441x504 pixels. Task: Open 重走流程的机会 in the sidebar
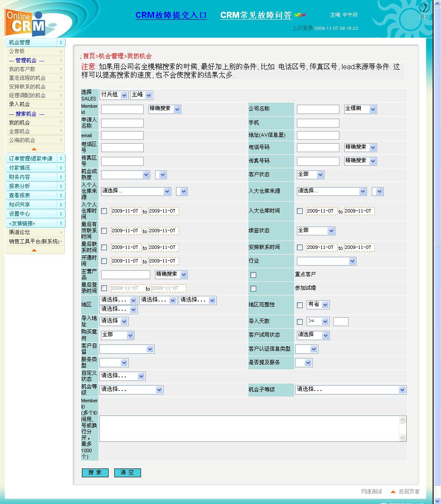27,78
